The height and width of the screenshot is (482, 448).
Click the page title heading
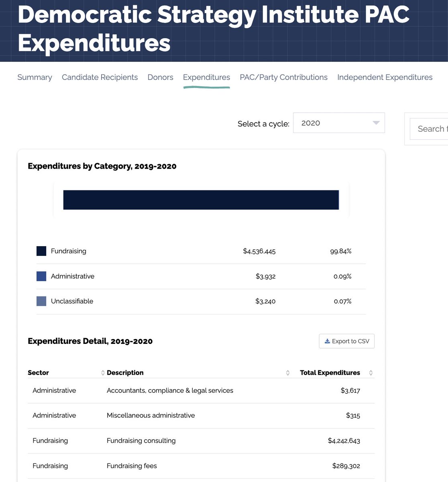click(x=214, y=28)
